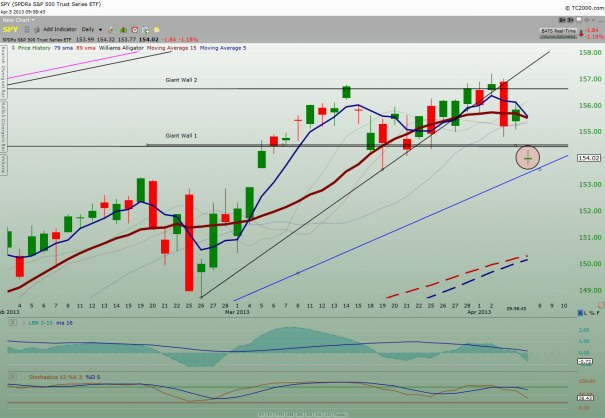Close the Stochastics indicator pane
The image size is (605, 418).
click(x=13, y=377)
